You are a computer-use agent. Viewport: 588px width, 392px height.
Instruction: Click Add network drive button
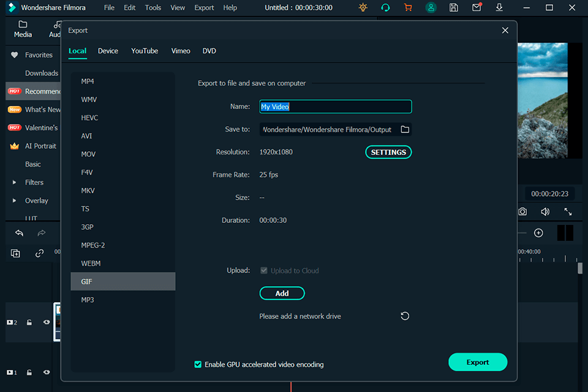[x=282, y=293]
